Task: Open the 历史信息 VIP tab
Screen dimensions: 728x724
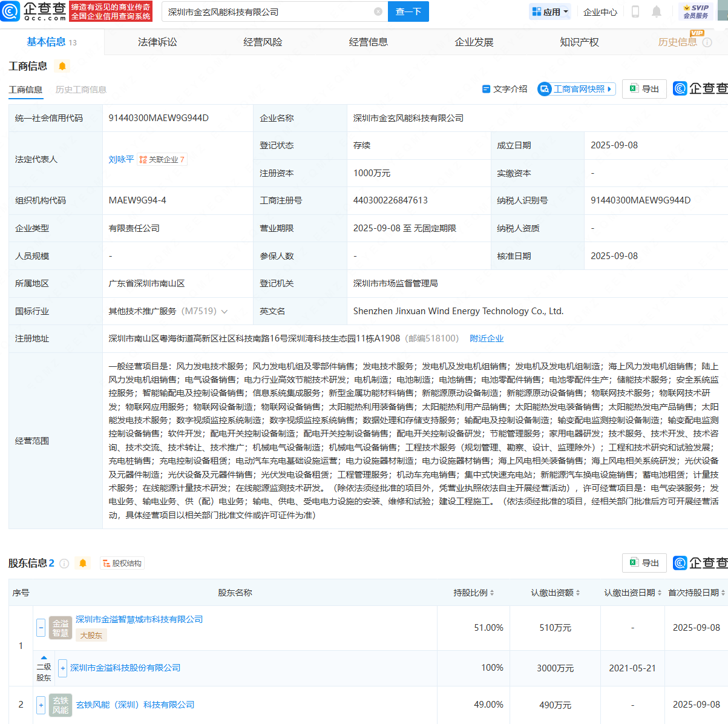Action: tap(678, 42)
